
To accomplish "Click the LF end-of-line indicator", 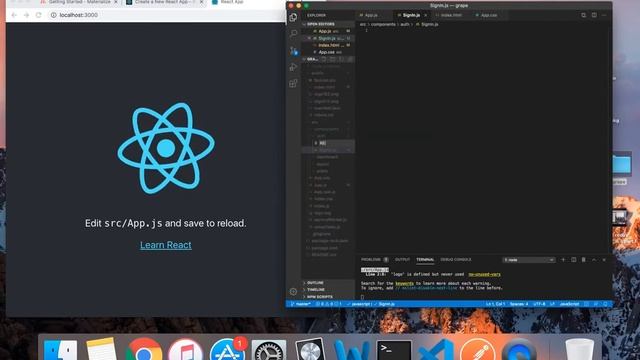I will (552, 304).
